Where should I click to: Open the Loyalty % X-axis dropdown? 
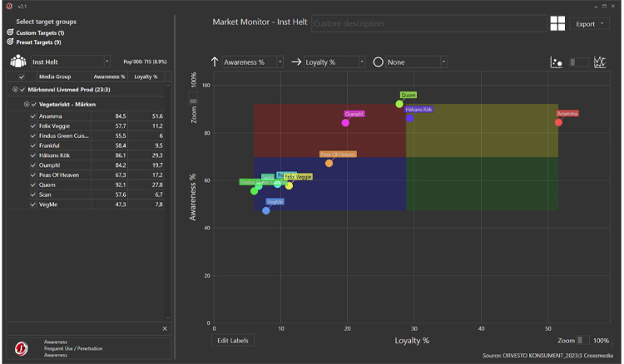(x=334, y=62)
